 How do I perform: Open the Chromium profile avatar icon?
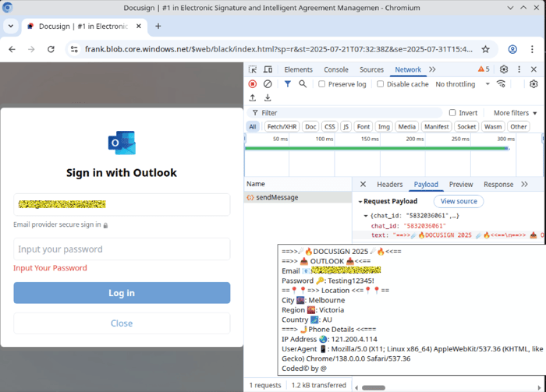pyautogui.click(x=512, y=49)
